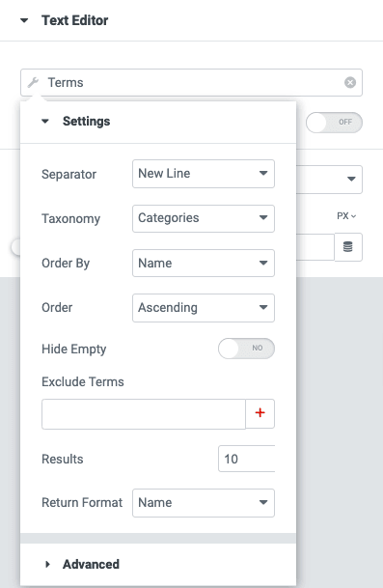This screenshot has width=383, height=588.
Task: Click the Results number field
Action: coord(247,459)
